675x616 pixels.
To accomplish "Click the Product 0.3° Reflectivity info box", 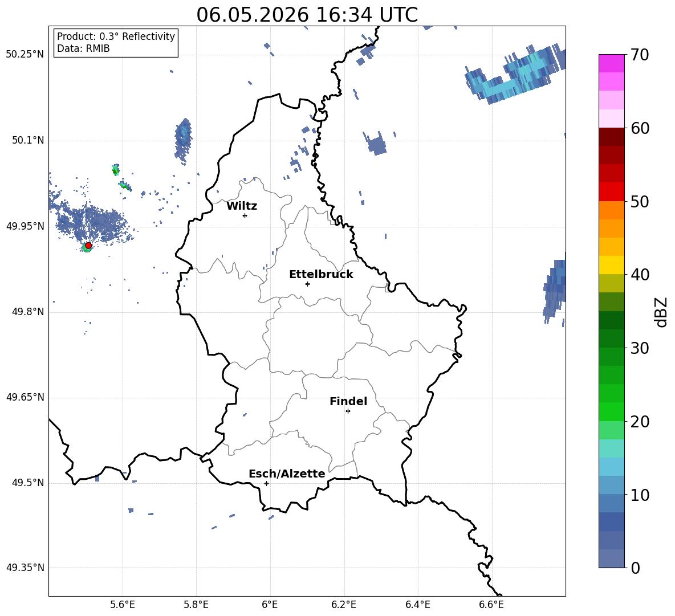I will pos(116,42).
